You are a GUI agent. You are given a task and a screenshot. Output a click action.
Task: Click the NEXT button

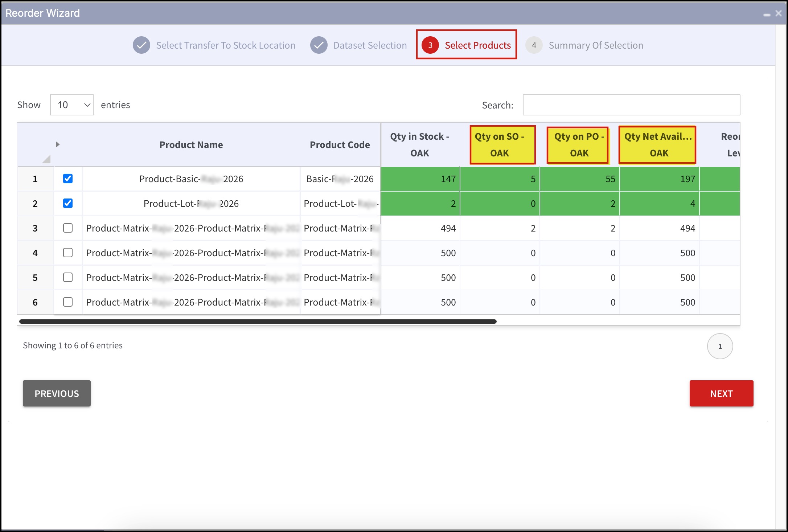point(721,393)
